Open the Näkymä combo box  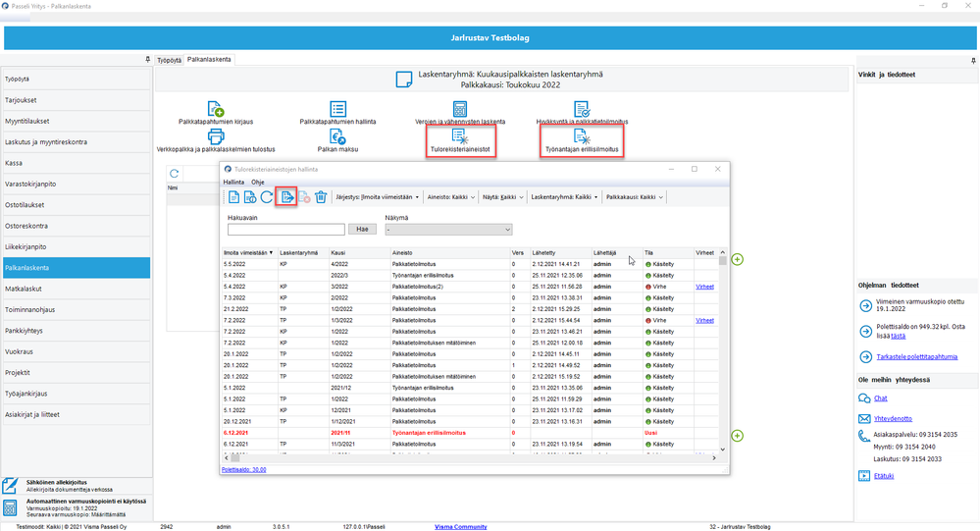(x=448, y=230)
